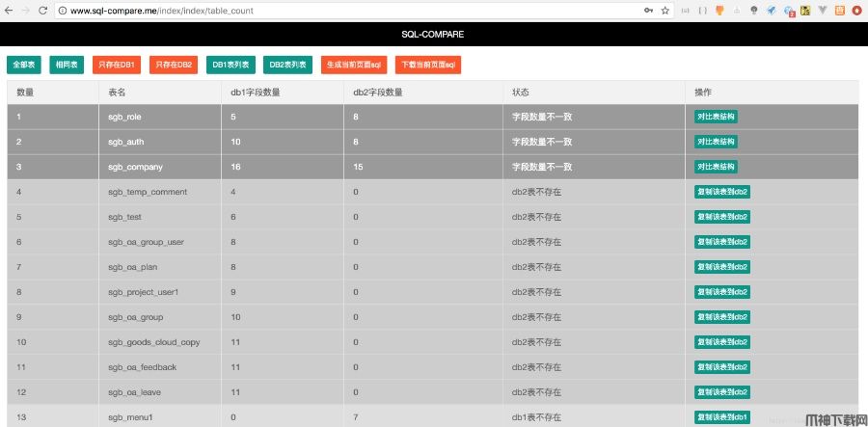Filter to 相同表 identical tables

click(x=67, y=65)
